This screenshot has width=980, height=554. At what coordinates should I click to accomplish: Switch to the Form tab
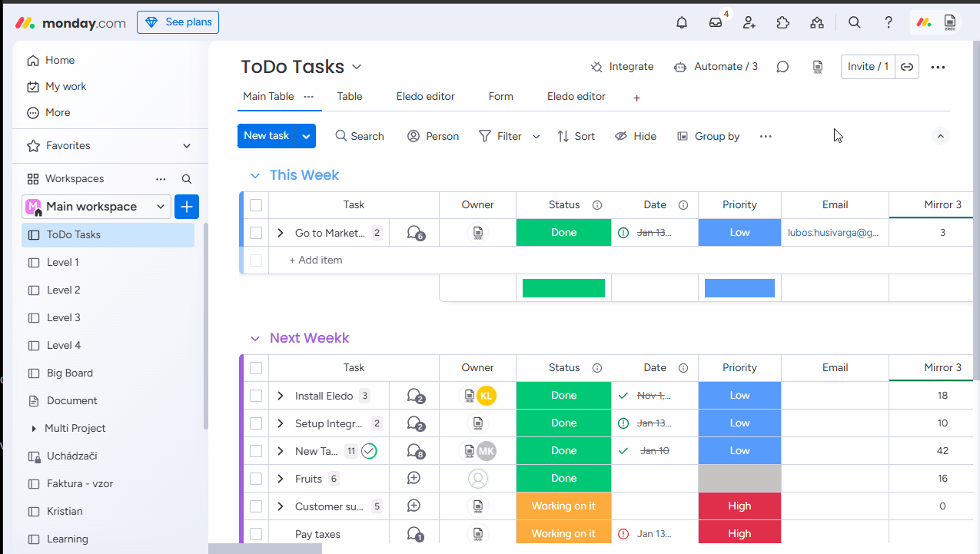pyautogui.click(x=500, y=97)
